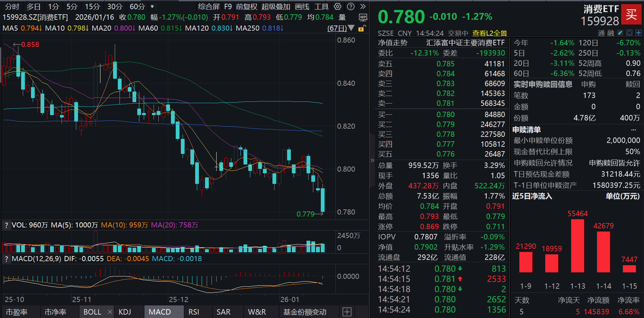
Task: Enable 前复权 price adjustment mode
Action: tap(248, 6)
